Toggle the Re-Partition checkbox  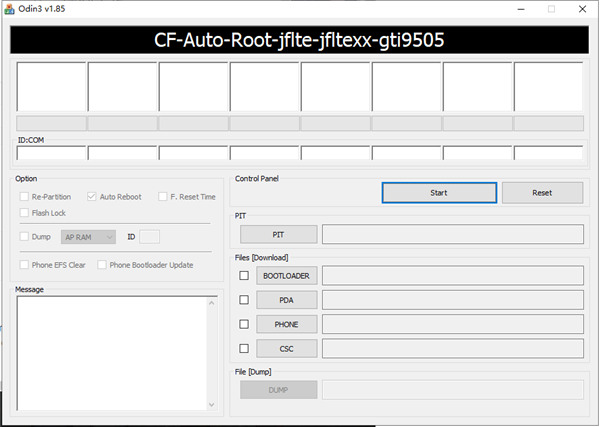24,197
